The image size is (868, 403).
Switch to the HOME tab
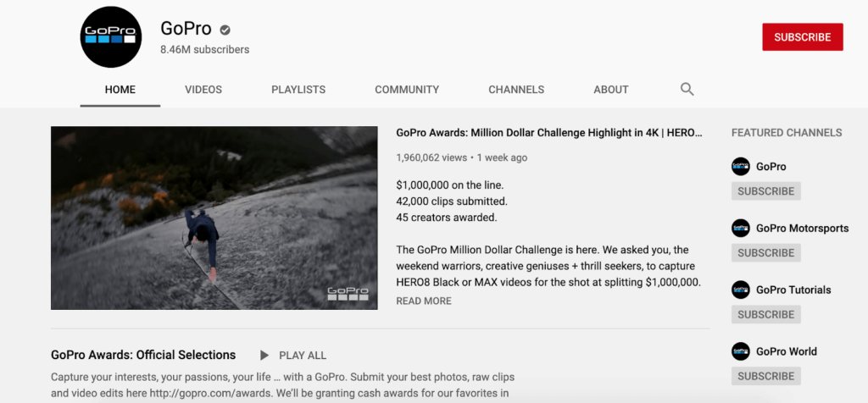120,90
